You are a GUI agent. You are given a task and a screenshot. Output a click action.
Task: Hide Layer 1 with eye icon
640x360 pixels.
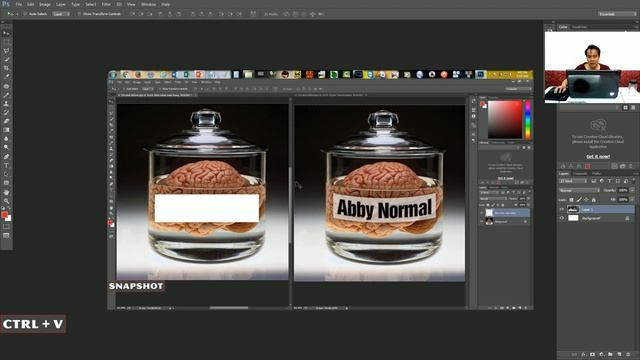[562, 209]
